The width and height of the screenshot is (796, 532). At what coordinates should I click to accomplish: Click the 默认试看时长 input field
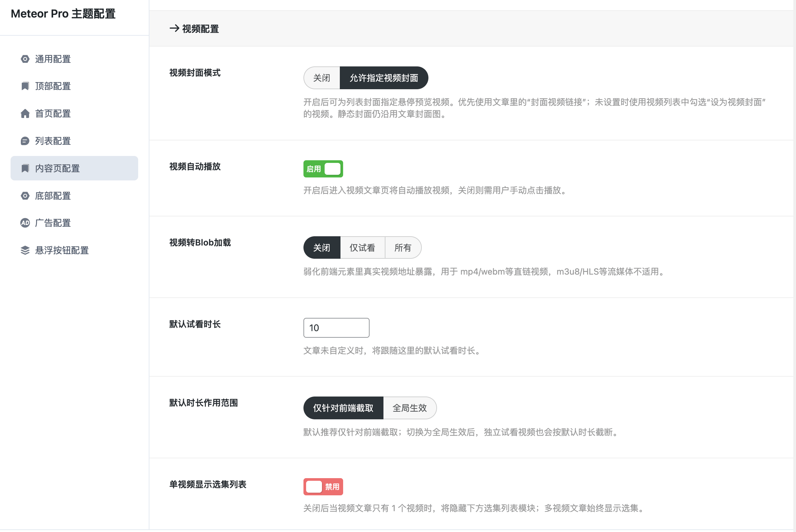pos(336,328)
